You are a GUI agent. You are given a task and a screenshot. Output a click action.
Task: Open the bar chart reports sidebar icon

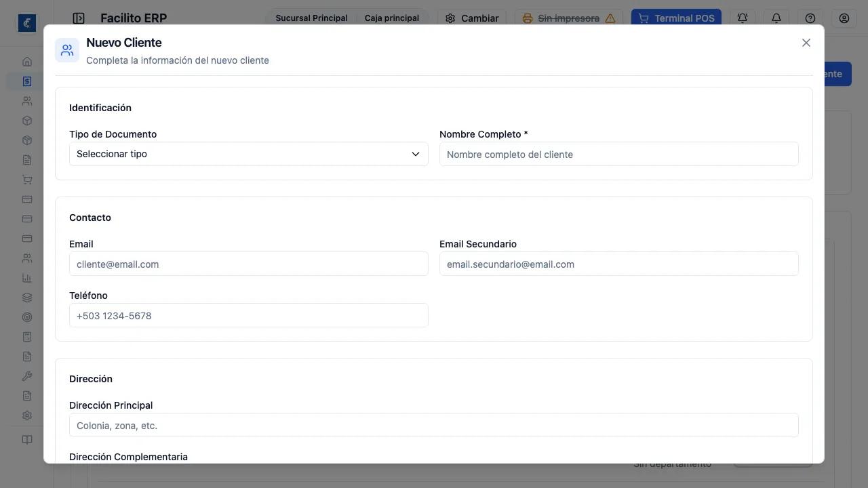click(x=27, y=278)
